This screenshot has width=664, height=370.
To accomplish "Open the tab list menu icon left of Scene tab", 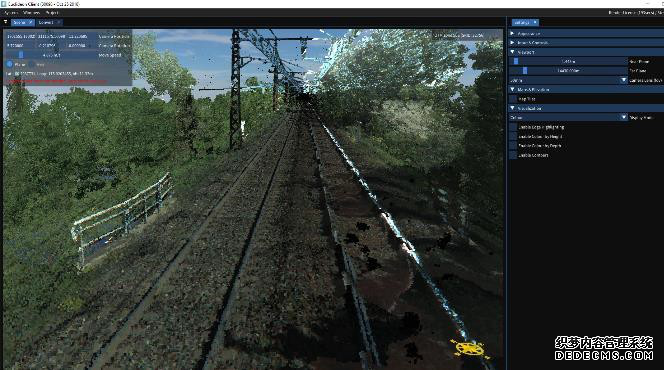I will tap(6, 22).
